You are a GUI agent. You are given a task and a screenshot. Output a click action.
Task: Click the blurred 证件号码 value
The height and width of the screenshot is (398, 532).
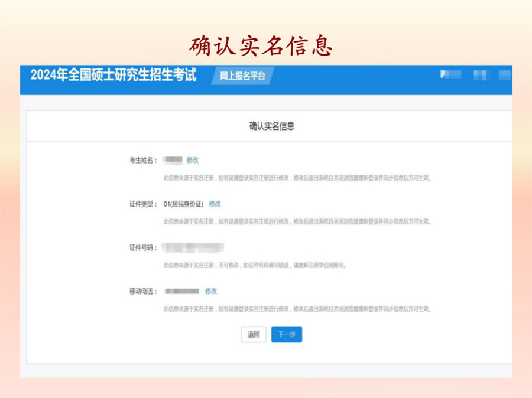click(x=193, y=247)
